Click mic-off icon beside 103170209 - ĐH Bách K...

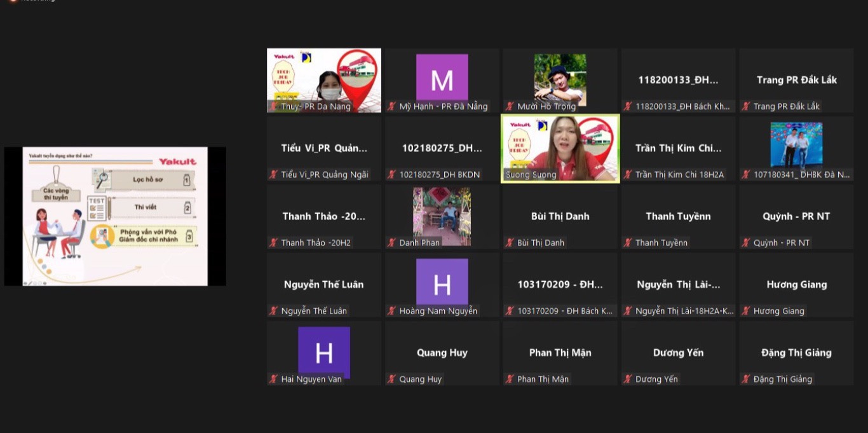pyautogui.click(x=510, y=311)
